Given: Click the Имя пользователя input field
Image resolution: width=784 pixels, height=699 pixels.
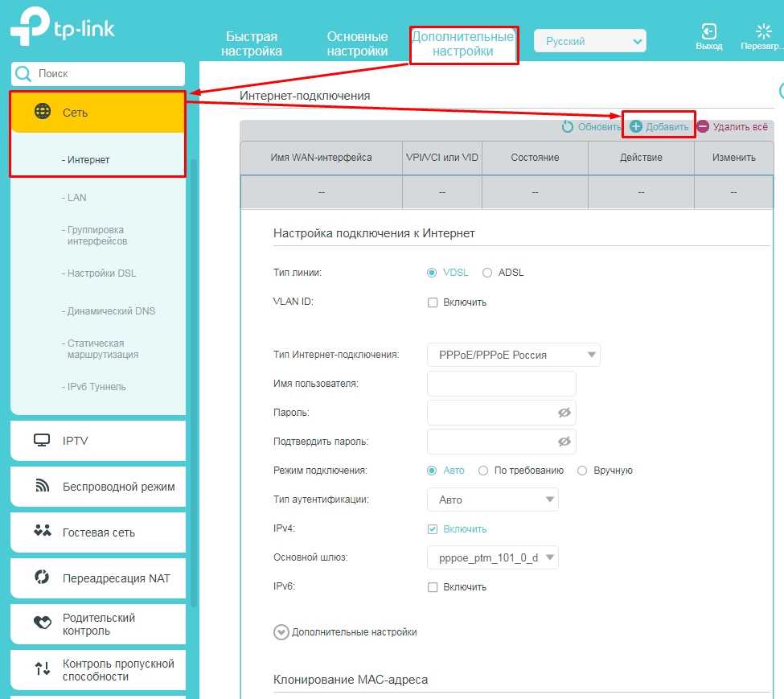Looking at the screenshot, I should pyautogui.click(x=502, y=384).
